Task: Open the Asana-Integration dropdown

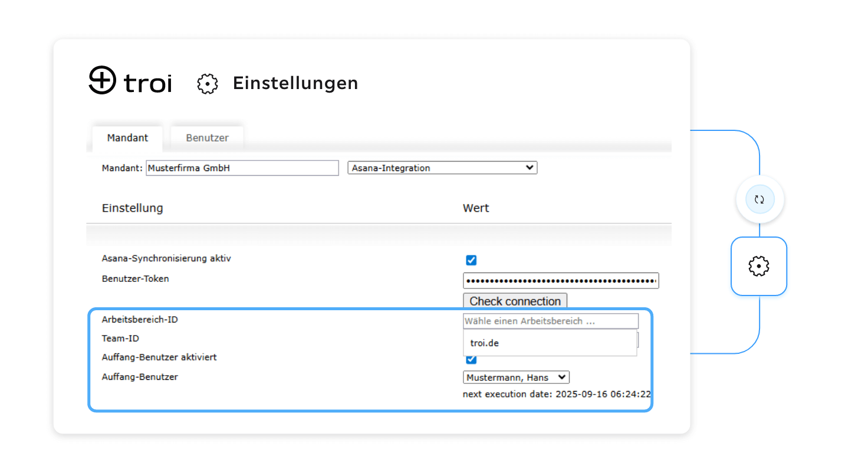Action: pyautogui.click(x=442, y=168)
